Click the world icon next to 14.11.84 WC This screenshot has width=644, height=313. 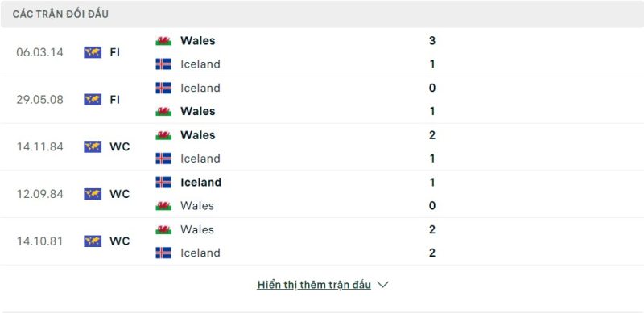coord(93,146)
